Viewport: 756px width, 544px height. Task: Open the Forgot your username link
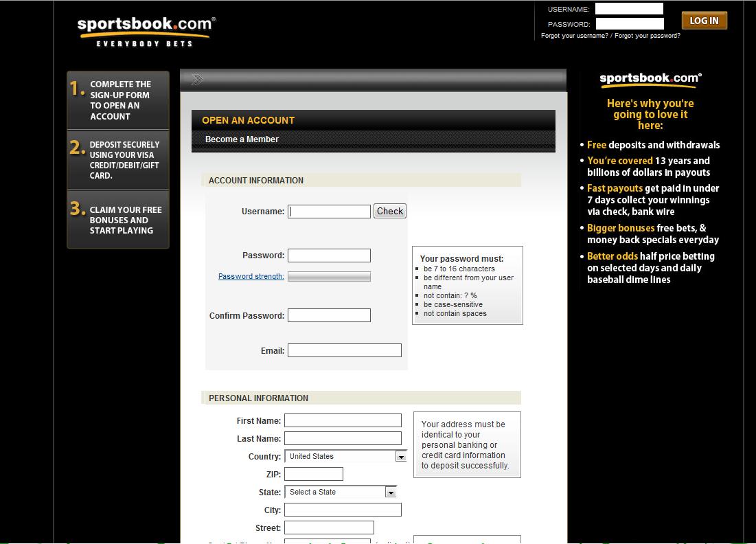(575, 36)
